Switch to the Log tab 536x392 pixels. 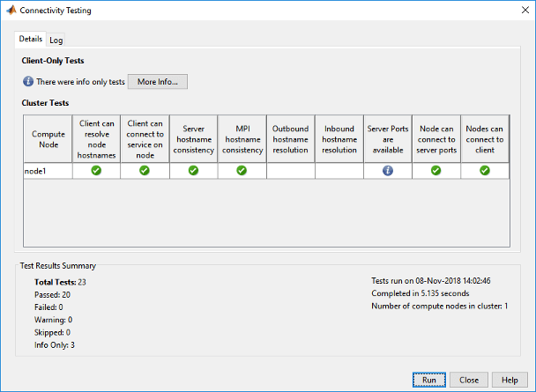pos(56,40)
